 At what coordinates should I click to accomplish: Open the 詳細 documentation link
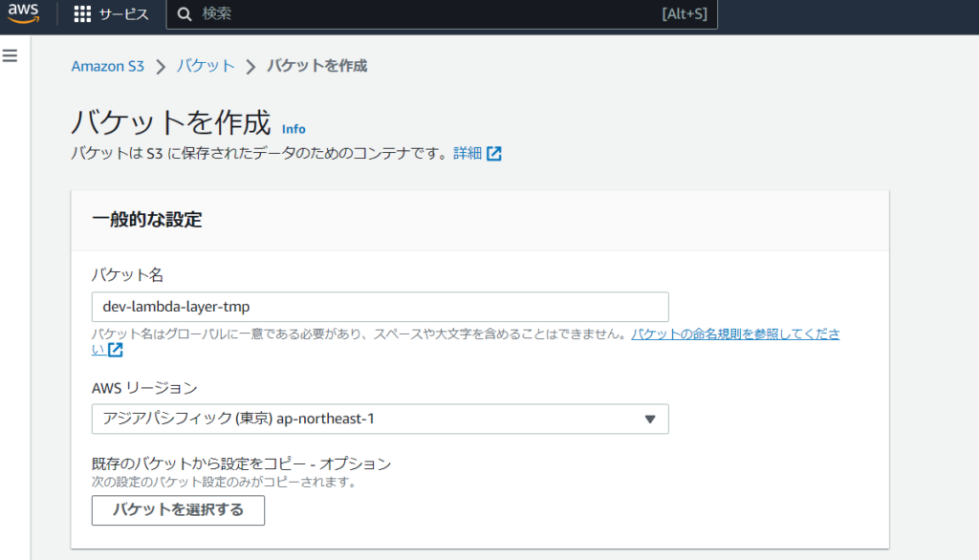tap(468, 153)
